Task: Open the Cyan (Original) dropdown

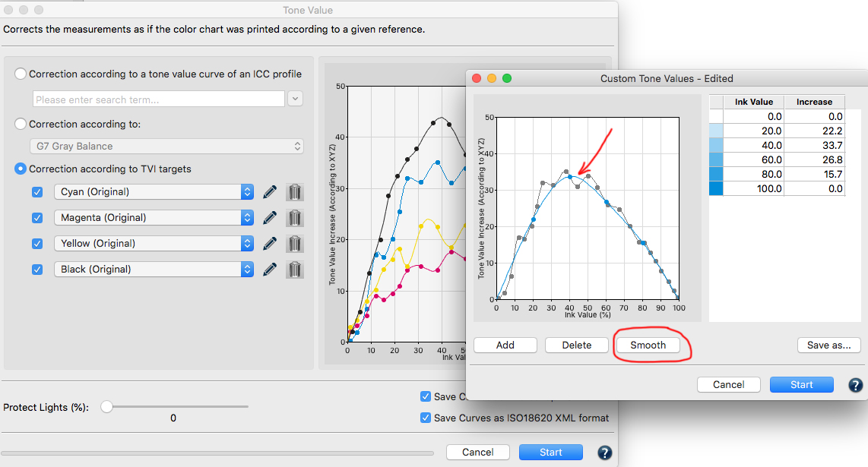Action: [x=154, y=192]
